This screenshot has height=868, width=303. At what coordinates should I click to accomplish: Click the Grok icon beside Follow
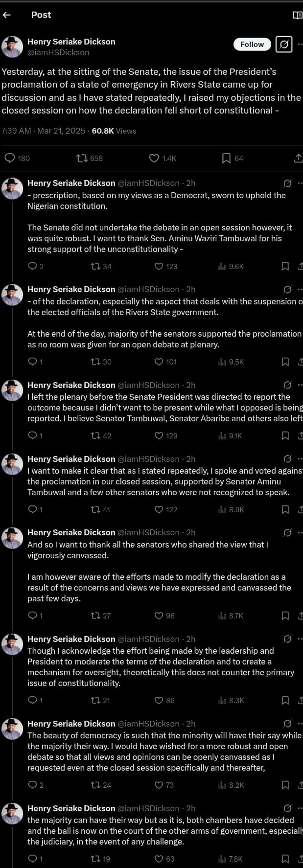click(x=284, y=45)
